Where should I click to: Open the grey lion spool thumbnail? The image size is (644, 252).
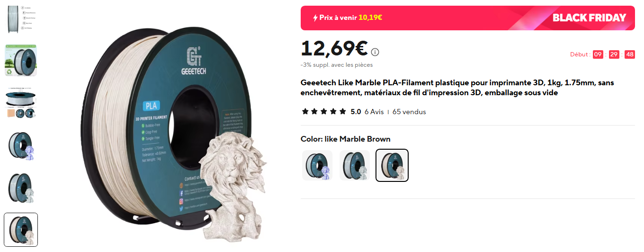coord(21,187)
